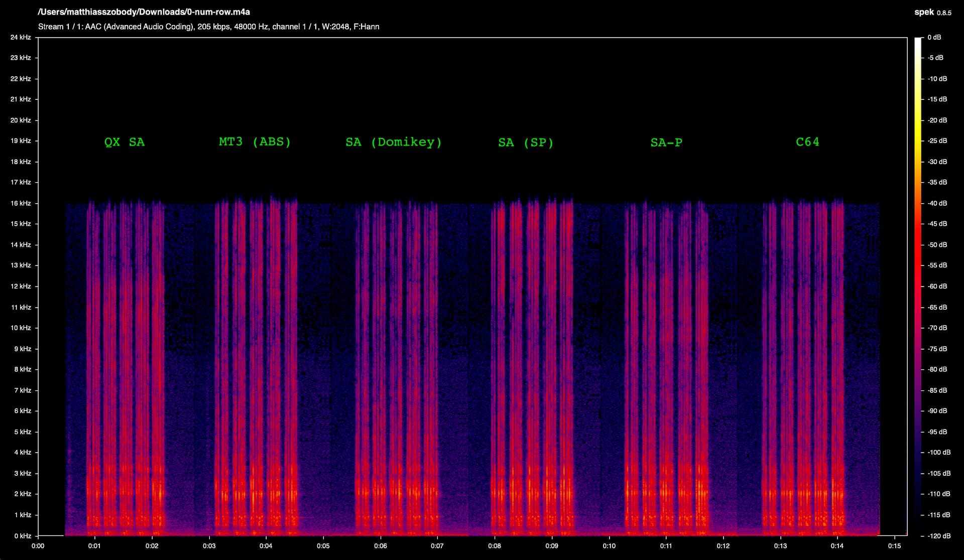
Task: Click the -60 dB scale label
Action: [937, 287]
